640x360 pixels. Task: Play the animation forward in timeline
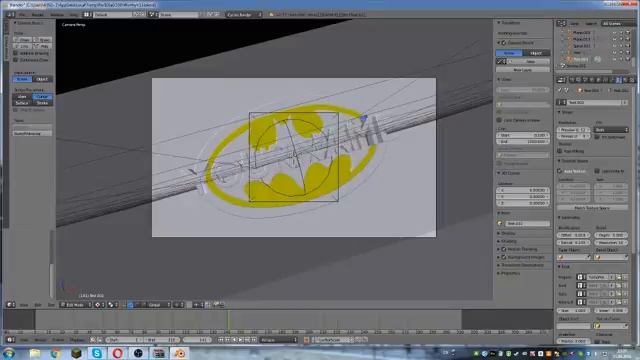241,340
